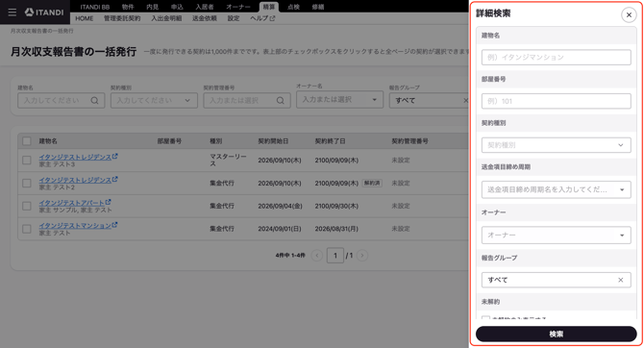Open 報告グループ filter above table

click(430, 100)
